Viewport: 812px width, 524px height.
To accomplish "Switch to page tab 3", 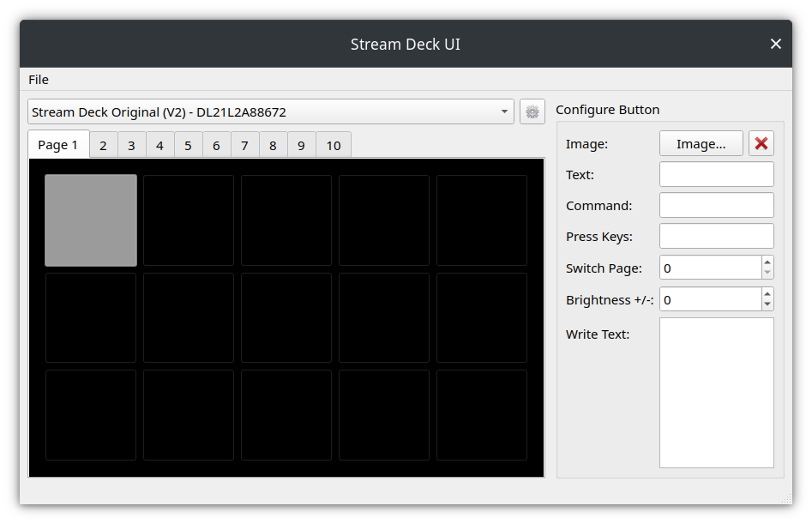I will click(131, 146).
